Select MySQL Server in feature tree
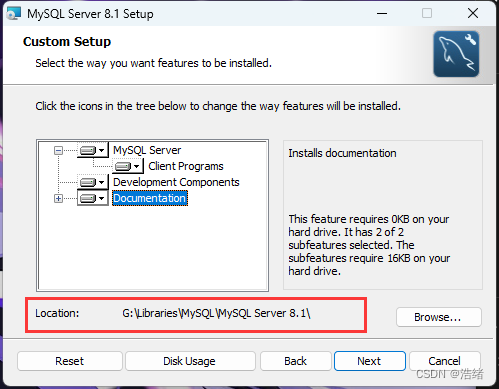 [x=147, y=150]
